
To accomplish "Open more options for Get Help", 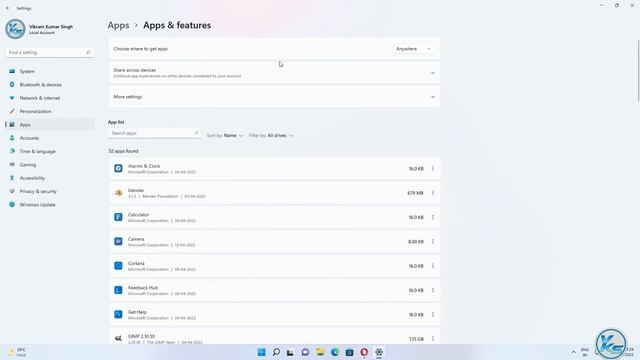I will (433, 314).
